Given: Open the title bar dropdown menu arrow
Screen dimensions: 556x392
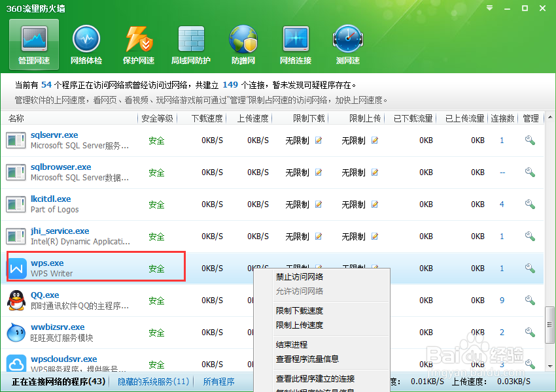Looking at the screenshot, I should tap(490, 8).
